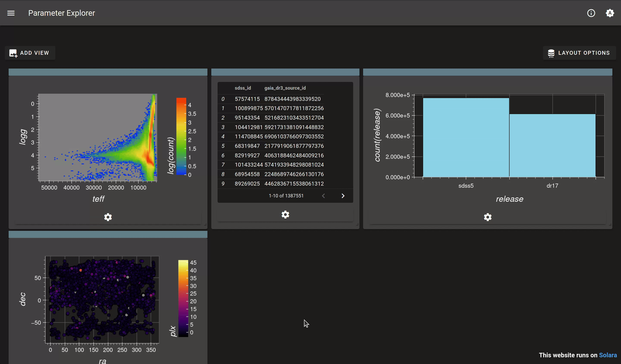Image resolution: width=621 pixels, height=364 pixels.
Task: Click the sdss_id column header
Action: (243, 88)
